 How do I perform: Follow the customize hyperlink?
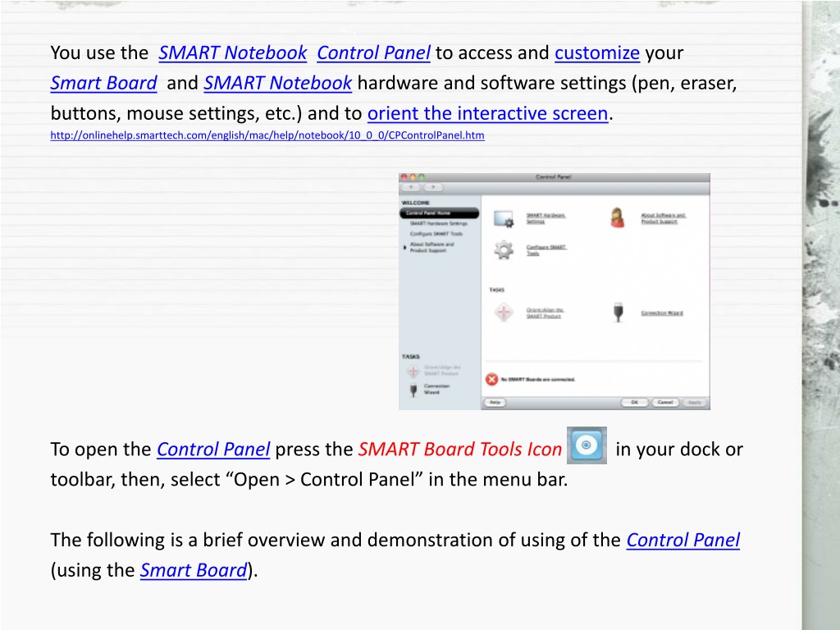point(597,52)
